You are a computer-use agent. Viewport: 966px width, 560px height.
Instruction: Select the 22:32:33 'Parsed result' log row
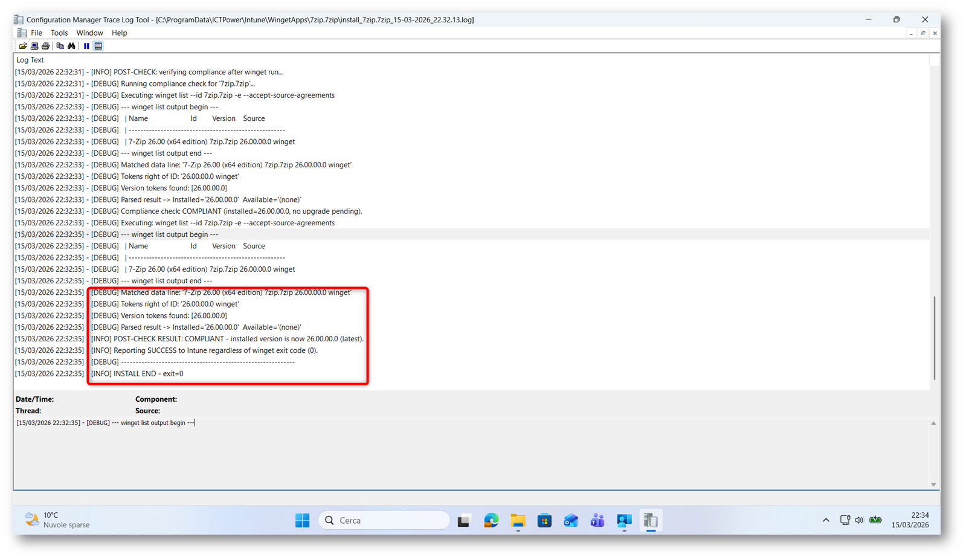tap(472, 199)
